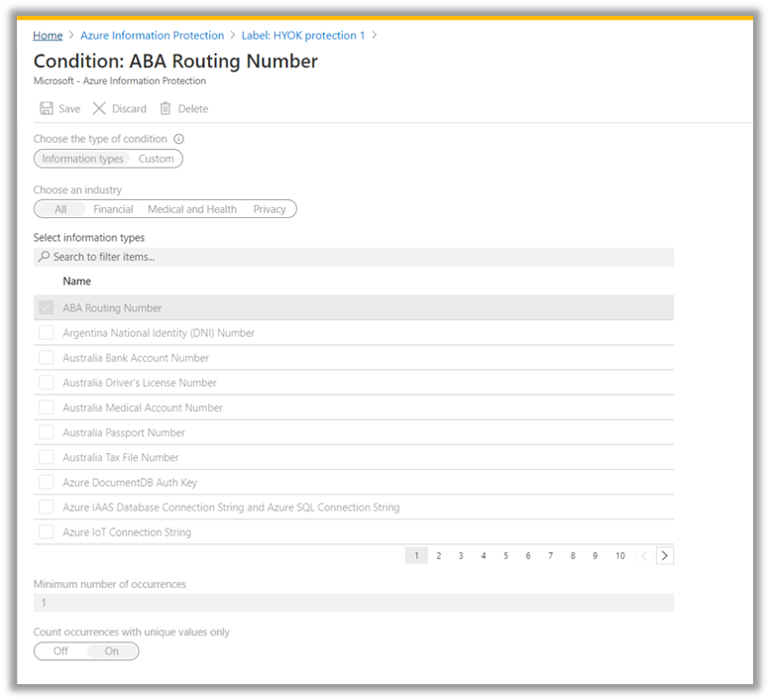Click the Discard button label
The width and height of the screenshot is (770, 700).
coord(129,108)
